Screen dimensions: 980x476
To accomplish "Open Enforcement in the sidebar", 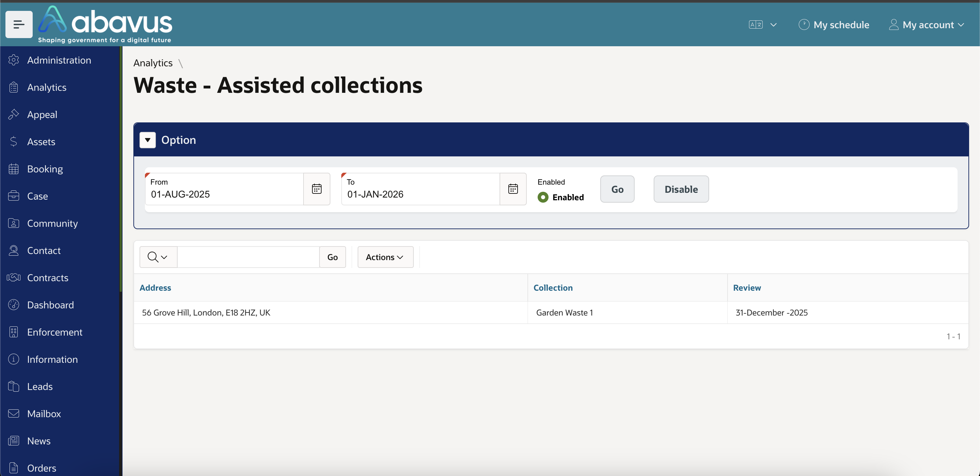I will [55, 332].
